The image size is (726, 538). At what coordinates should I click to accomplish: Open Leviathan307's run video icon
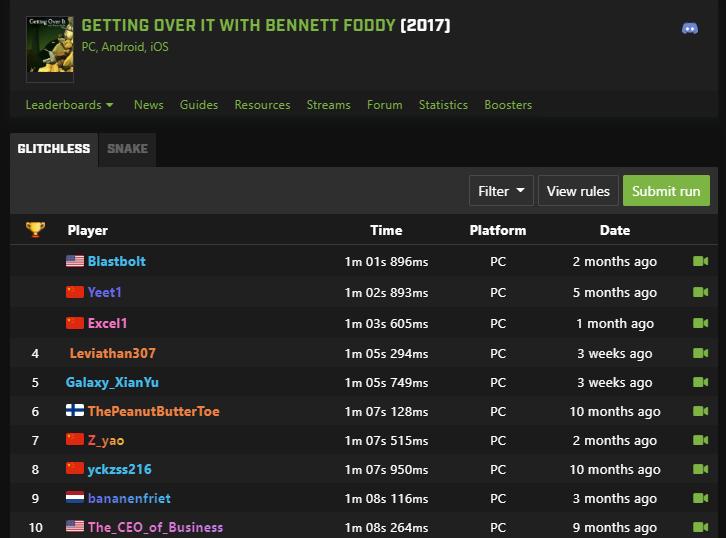tap(700, 353)
